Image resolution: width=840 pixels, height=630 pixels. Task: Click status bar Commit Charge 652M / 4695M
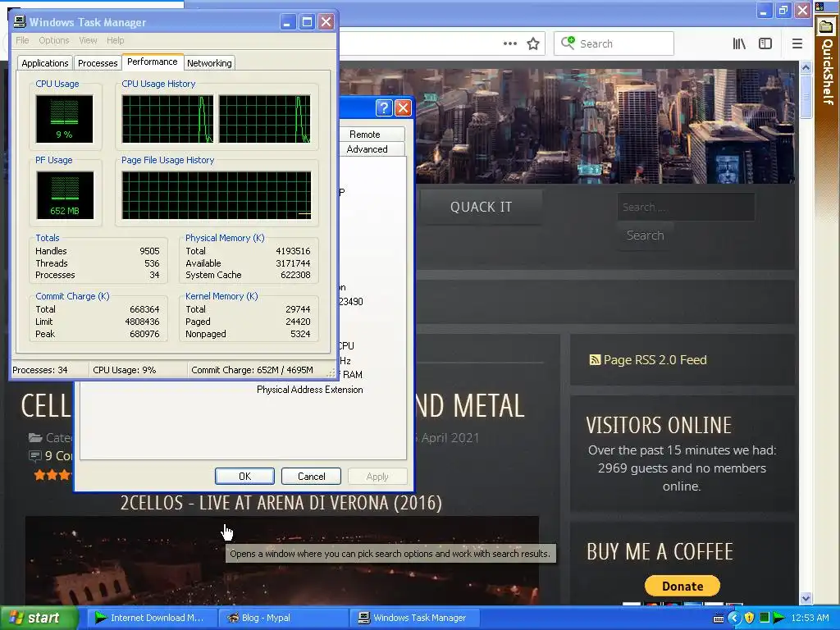click(253, 370)
